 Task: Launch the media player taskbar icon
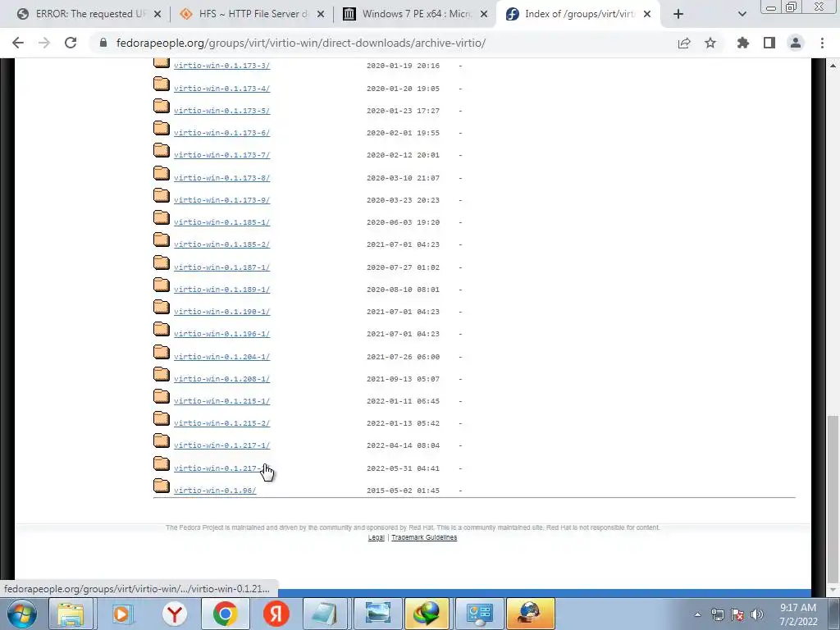coord(121,614)
